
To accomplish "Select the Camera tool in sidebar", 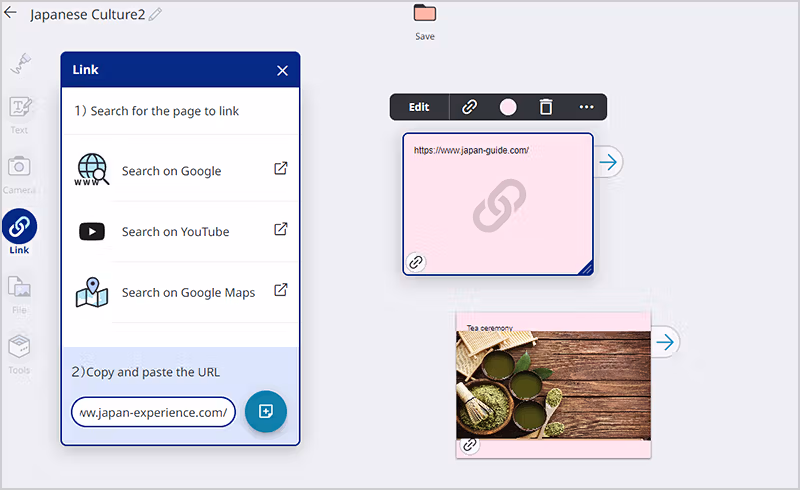I will [x=20, y=169].
